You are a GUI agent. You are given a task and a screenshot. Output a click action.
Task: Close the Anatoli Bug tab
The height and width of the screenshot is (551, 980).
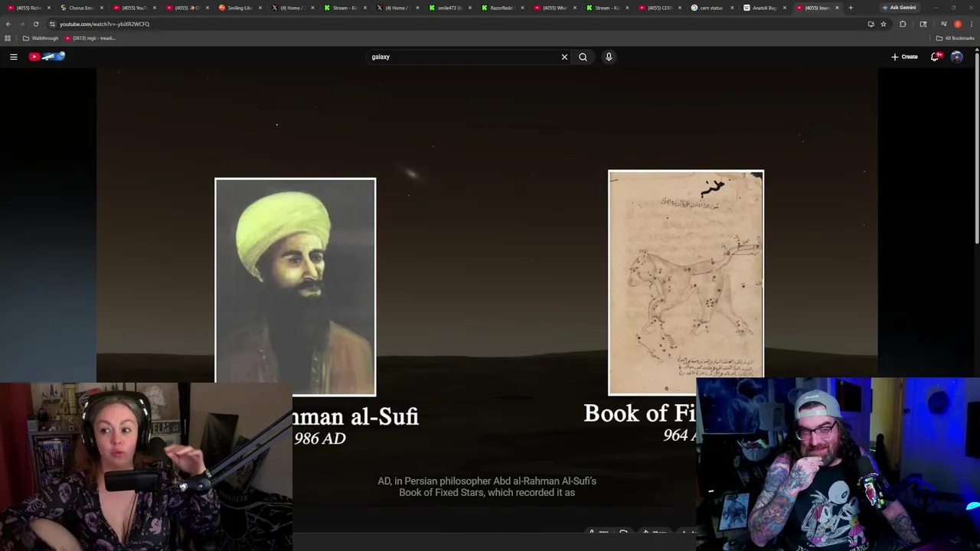[784, 8]
